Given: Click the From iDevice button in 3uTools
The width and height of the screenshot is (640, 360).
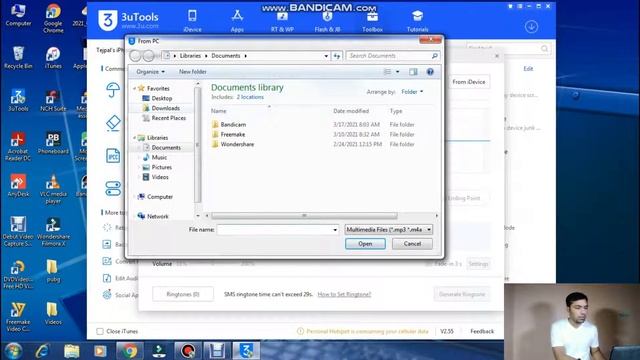Looking at the screenshot, I should click(x=469, y=82).
